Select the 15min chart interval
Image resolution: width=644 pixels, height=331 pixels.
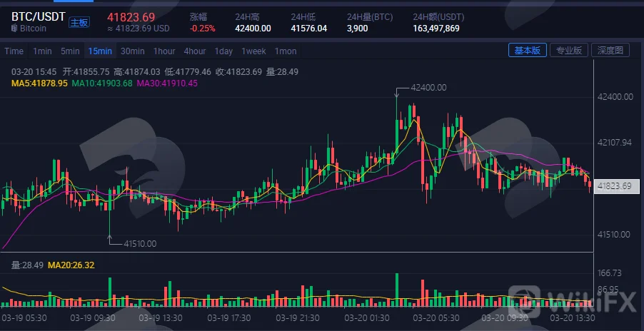100,51
